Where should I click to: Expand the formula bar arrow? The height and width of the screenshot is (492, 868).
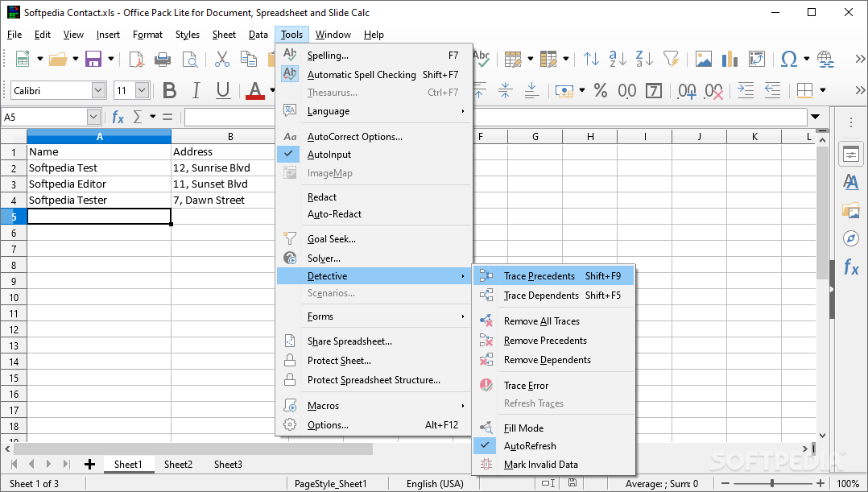pyautogui.click(x=815, y=117)
